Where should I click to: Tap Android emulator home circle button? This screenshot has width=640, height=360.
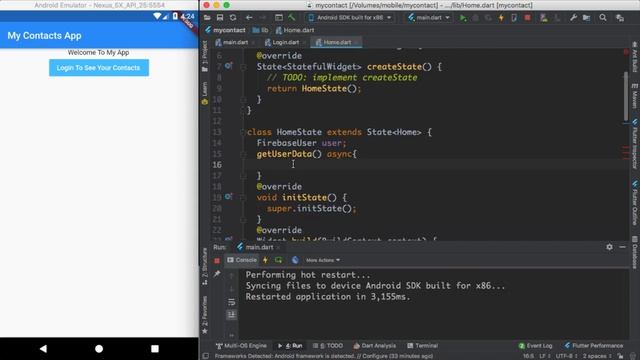99,349
